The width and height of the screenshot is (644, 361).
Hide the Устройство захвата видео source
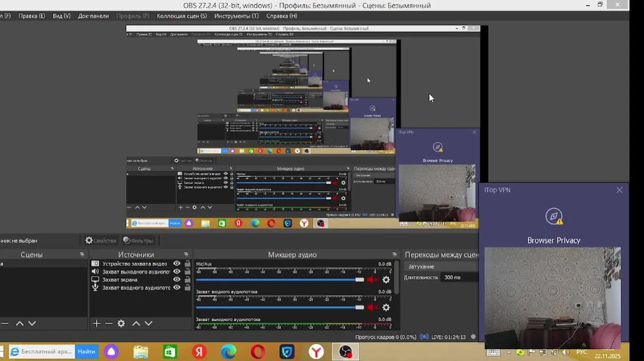(x=177, y=264)
